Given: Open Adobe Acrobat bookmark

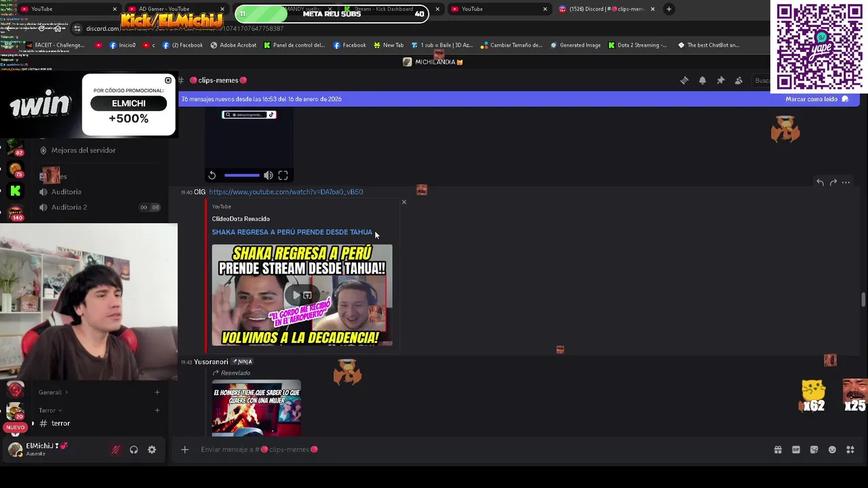Looking at the screenshot, I should pyautogui.click(x=233, y=45).
